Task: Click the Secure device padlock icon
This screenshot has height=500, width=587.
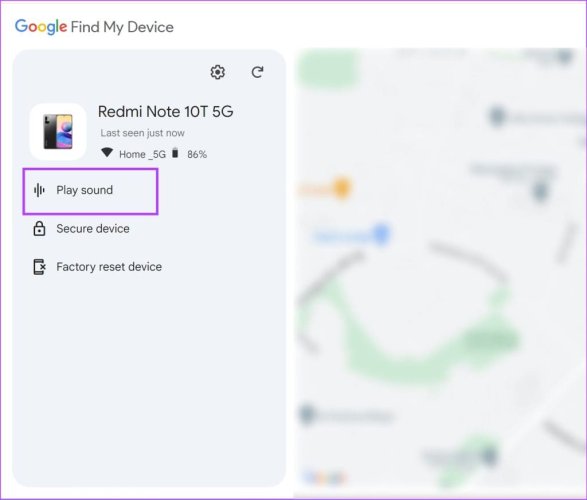Action: click(x=39, y=228)
